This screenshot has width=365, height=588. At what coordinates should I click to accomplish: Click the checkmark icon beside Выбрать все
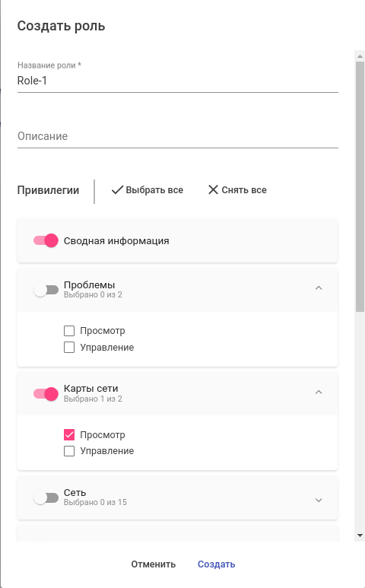[117, 190]
